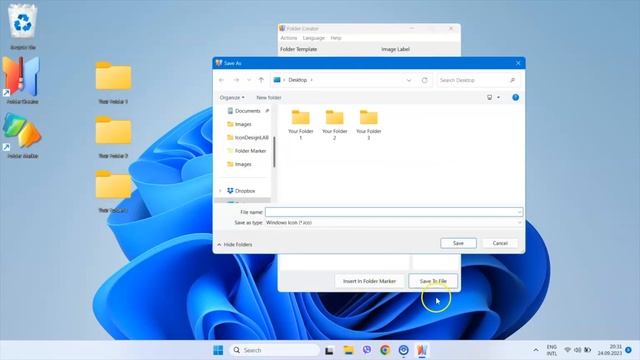The image size is (640, 360).
Task: Click the Save To File button
Action: [x=433, y=281]
